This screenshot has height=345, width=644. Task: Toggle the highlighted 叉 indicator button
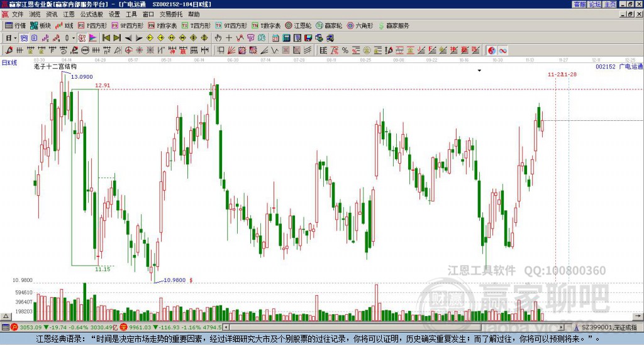[x=82, y=38]
